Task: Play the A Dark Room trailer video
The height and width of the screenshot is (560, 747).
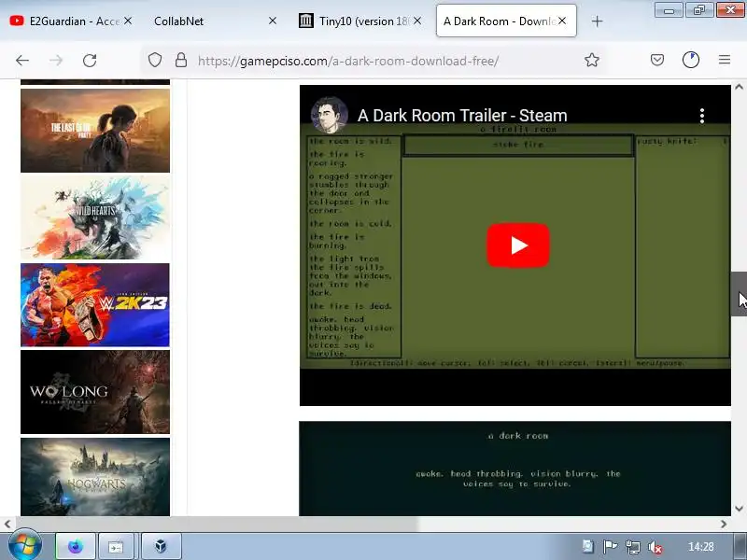Action: point(518,245)
